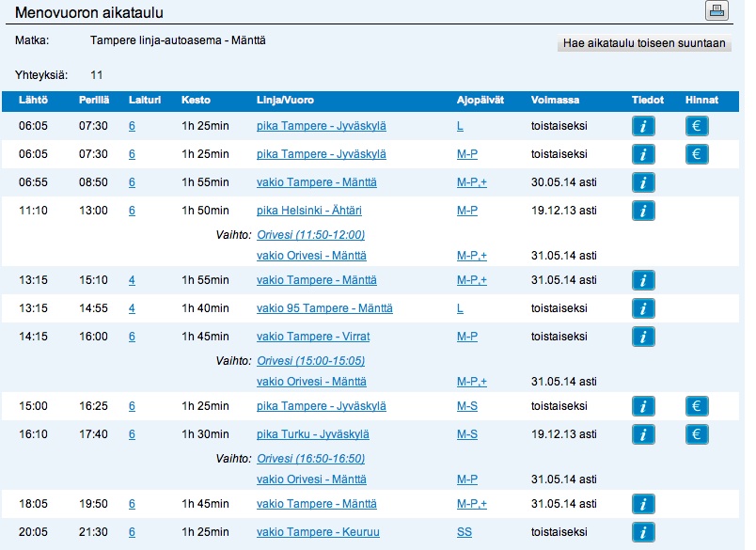Click 'M-S' days link for 15:00 departure

[x=467, y=406]
